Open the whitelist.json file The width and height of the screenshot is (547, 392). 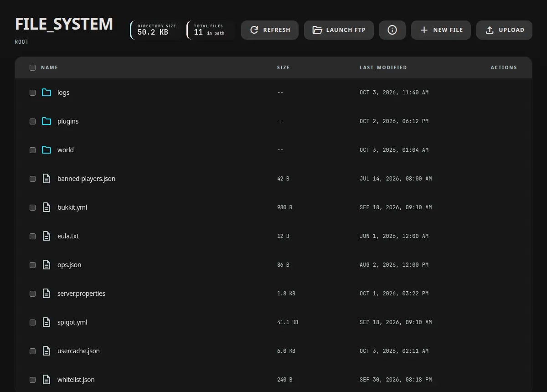click(x=76, y=380)
